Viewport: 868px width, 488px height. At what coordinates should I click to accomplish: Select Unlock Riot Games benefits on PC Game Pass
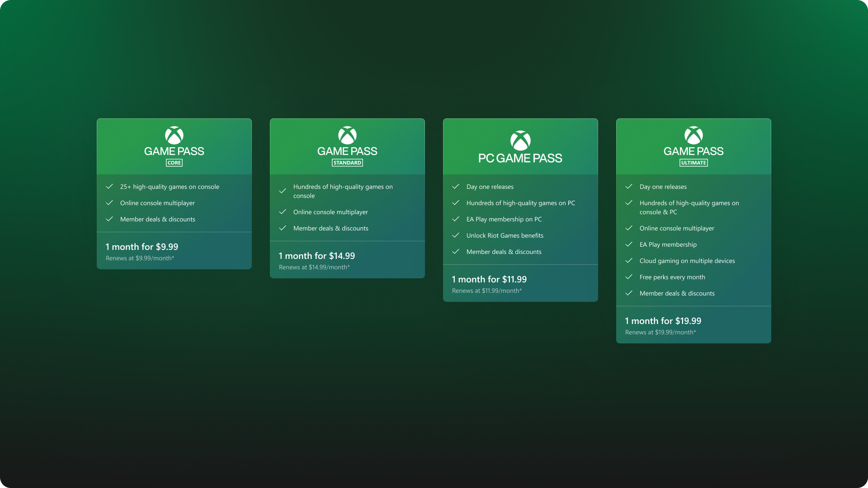505,235
